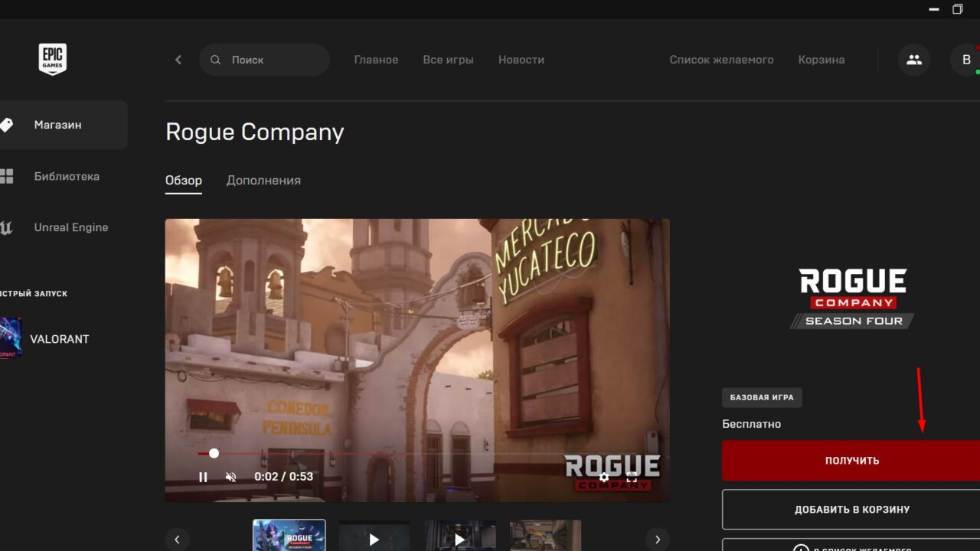Open the profile avatar menu
Screen dimensions: 980x551
click(966, 59)
